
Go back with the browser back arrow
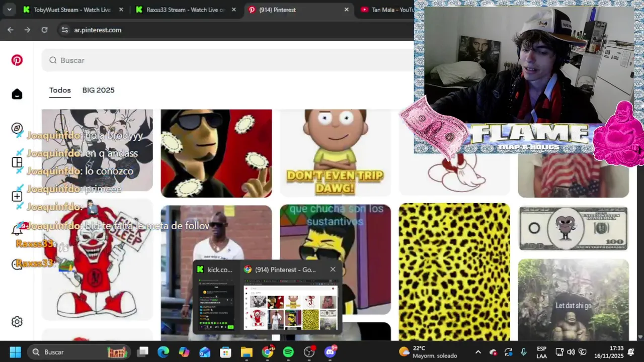11,30
